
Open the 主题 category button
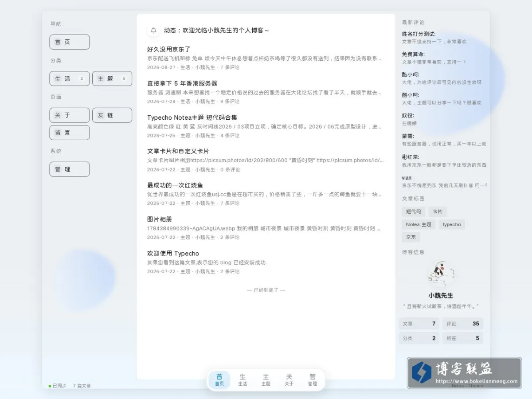click(x=112, y=78)
